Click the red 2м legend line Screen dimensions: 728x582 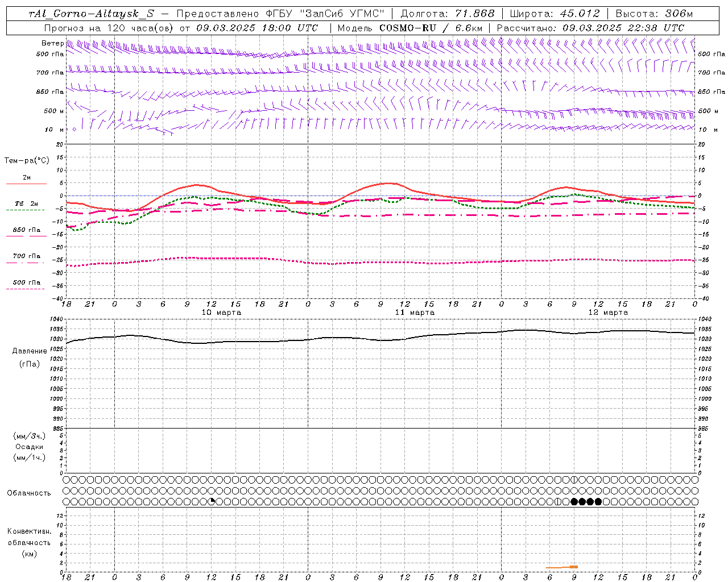26,184
